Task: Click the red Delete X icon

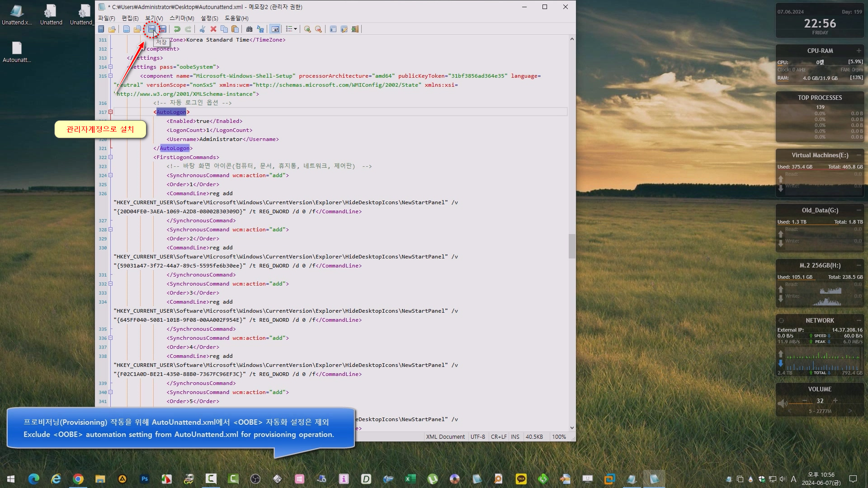Action: click(213, 29)
